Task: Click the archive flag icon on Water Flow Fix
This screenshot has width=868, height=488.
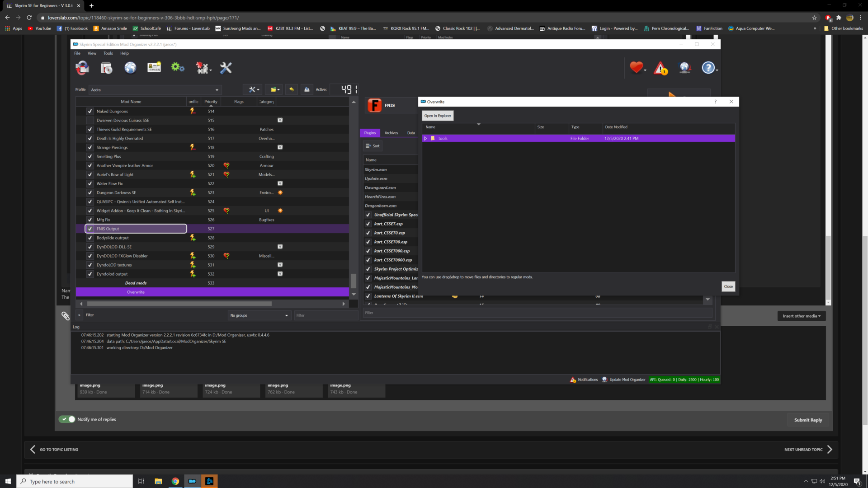Action: [x=280, y=183]
